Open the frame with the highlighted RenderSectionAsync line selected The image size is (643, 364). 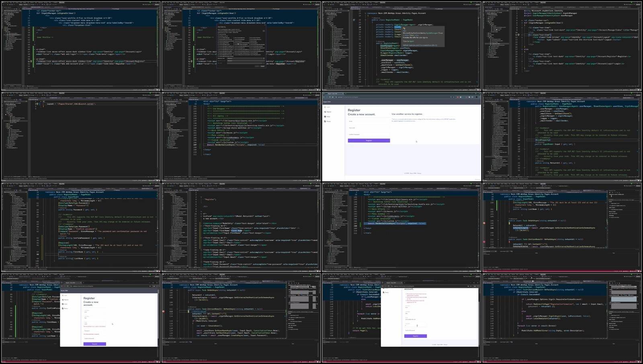tap(401, 227)
